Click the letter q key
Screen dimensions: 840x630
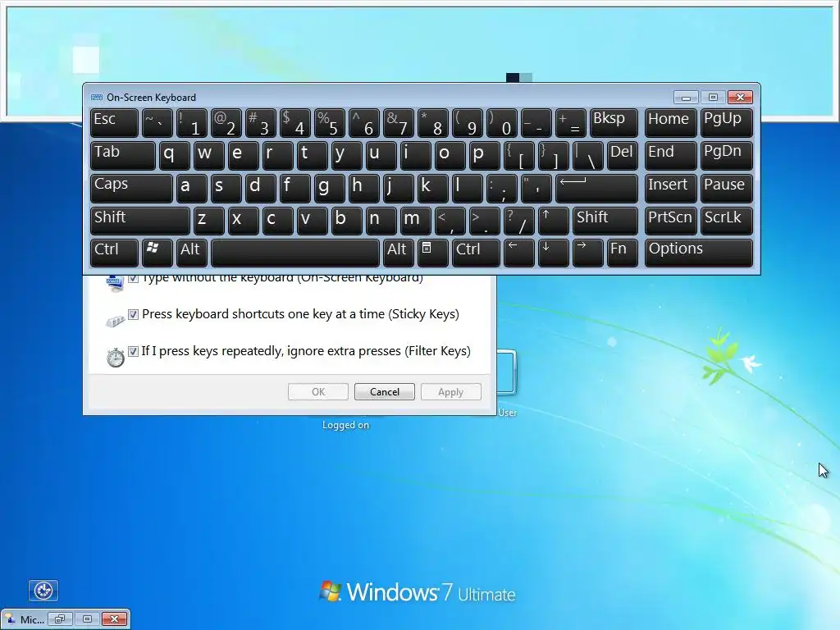click(x=174, y=155)
